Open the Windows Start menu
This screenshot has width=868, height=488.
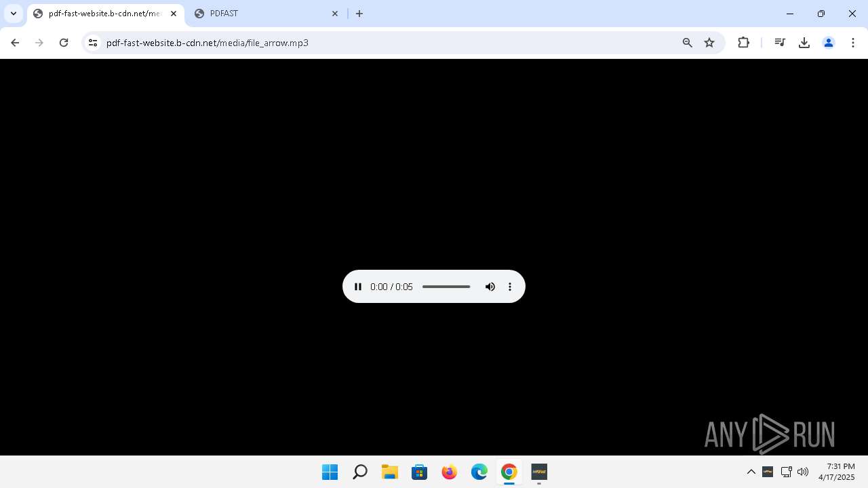(330, 472)
